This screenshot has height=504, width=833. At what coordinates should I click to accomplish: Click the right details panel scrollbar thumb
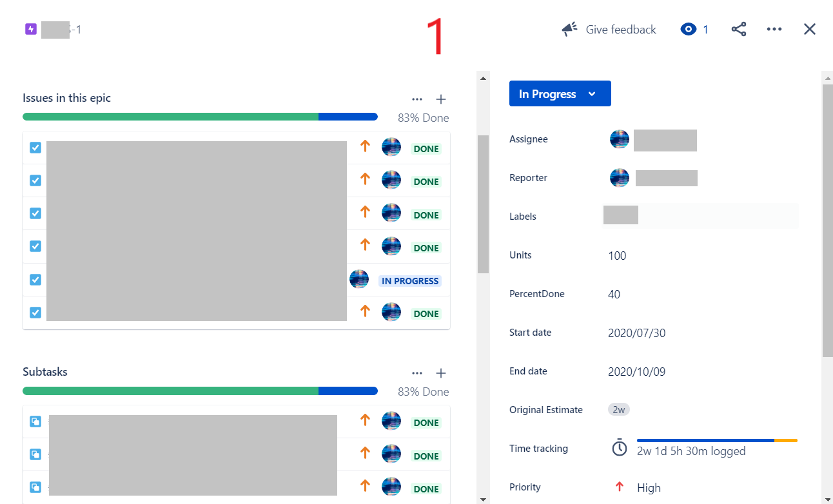pyautogui.click(x=827, y=220)
